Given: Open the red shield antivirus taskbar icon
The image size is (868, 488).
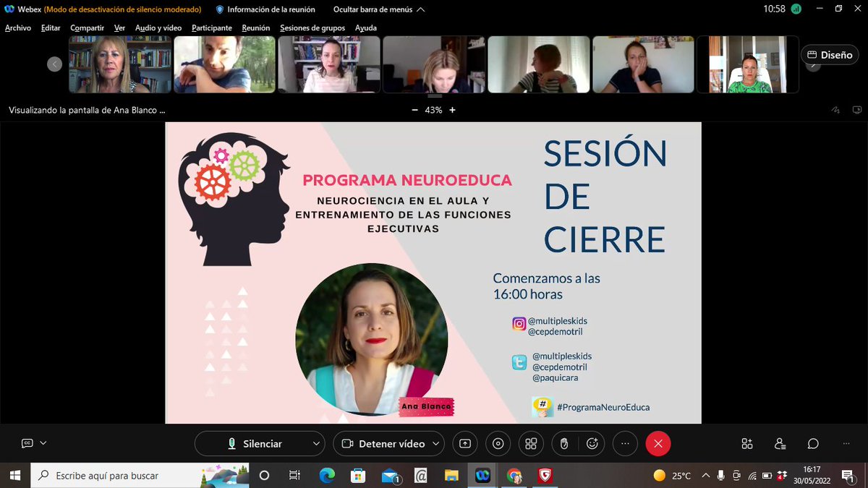Looking at the screenshot, I should point(545,475).
